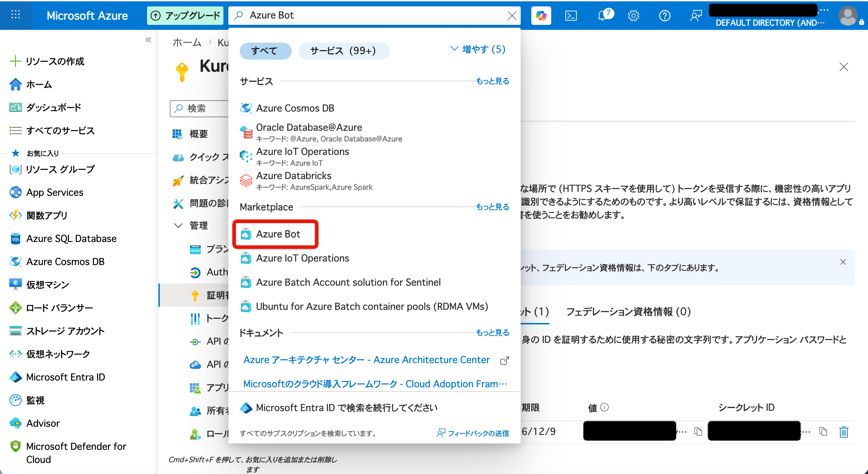The height and width of the screenshot is (474, 868).
Task: Open 監視 in favorites
Action: 27,400
